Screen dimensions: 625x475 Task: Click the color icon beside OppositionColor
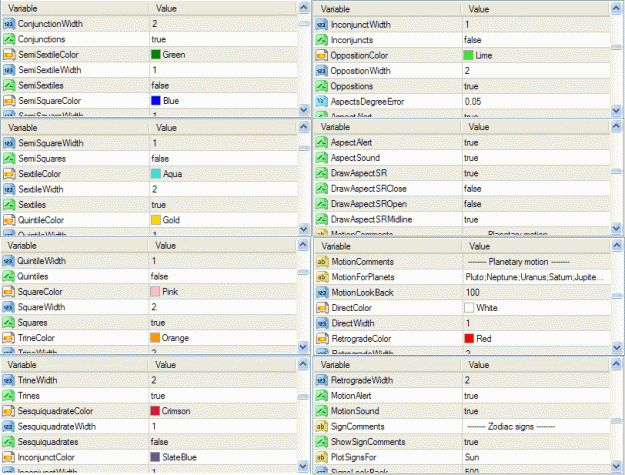point(321,55)
